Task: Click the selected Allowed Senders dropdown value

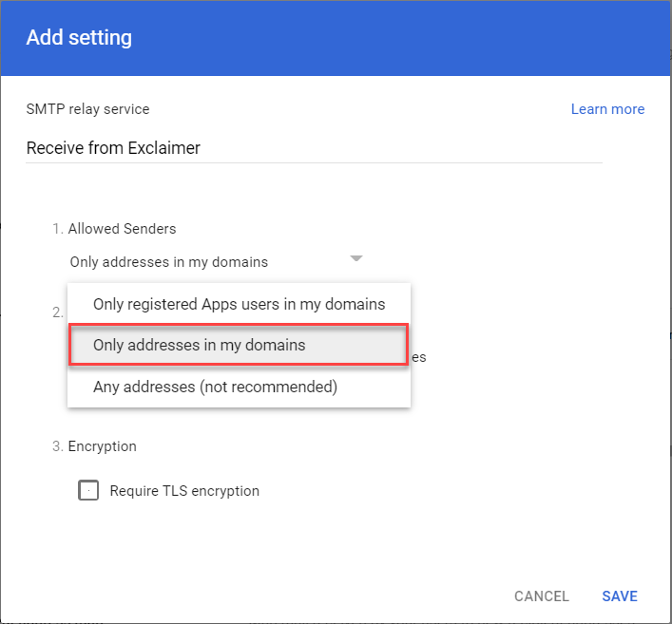Action: tap(169, 262)
